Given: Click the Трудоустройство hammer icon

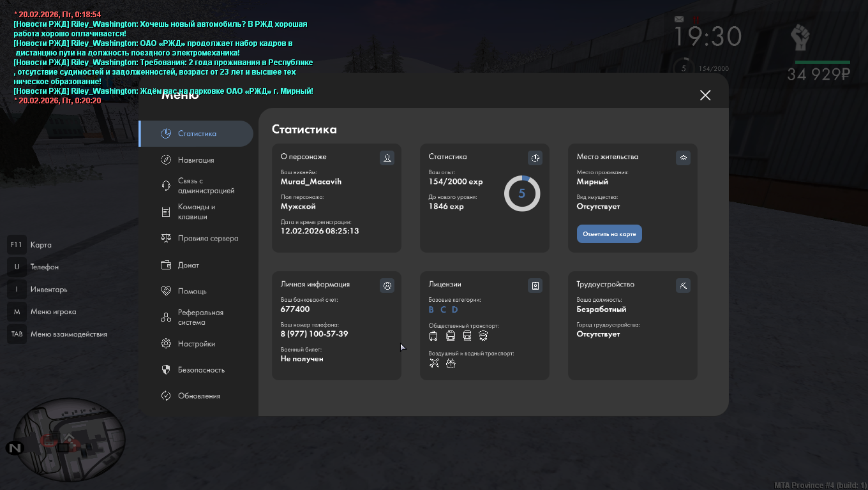Looking at the screenshot, I should click(683, 285).
